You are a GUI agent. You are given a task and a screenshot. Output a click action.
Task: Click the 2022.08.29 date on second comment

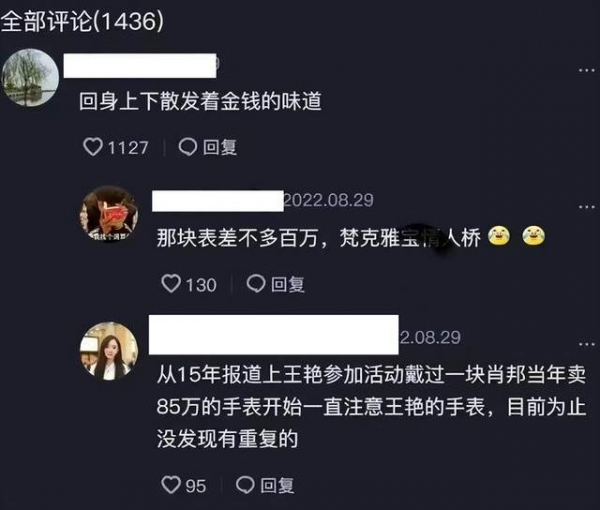click(328, 200)
